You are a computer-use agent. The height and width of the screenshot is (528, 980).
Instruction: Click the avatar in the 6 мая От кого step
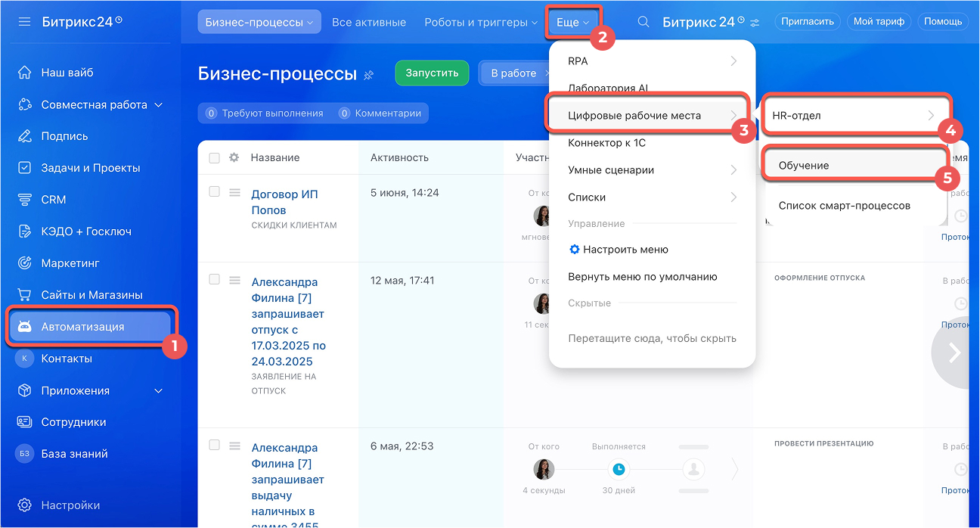543,469
